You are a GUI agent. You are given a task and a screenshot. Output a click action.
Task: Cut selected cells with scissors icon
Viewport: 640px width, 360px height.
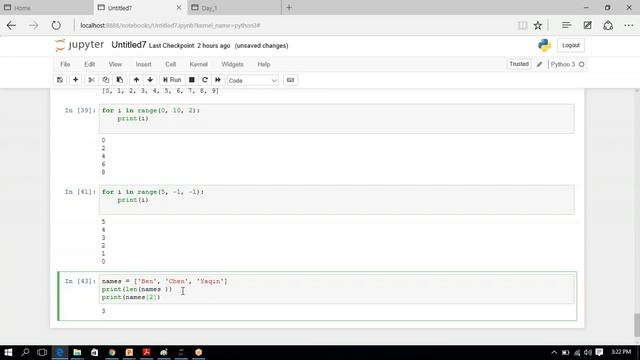click(x=91, y=80)
